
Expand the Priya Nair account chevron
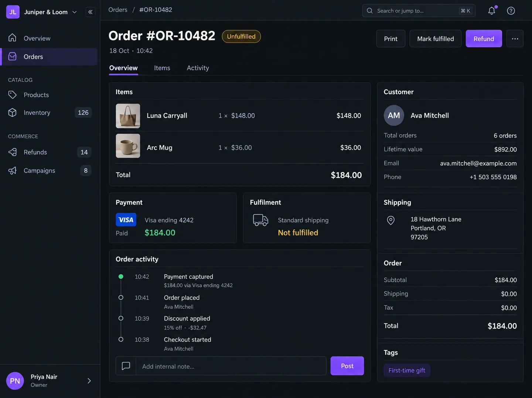click(89, 381)
